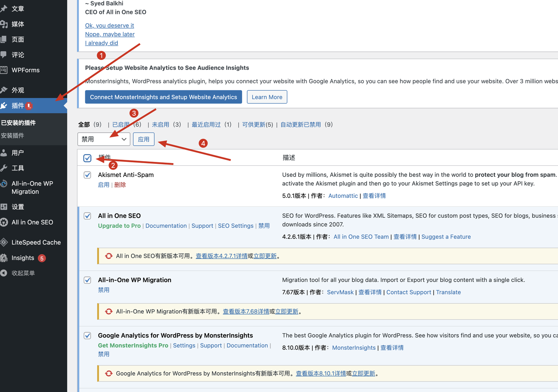Click the Automattic author link
The image size is (558, 392).
[343, 196]
